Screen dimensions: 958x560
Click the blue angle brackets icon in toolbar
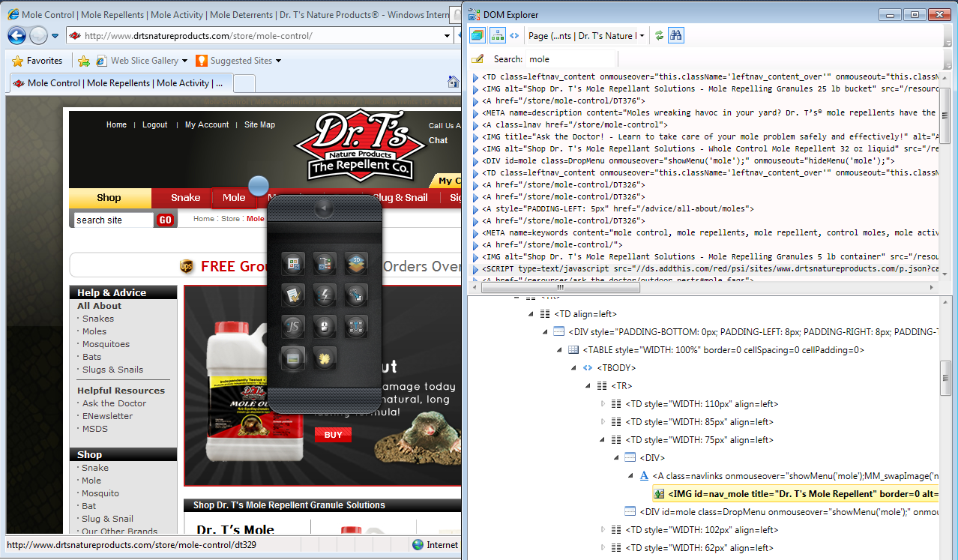(514, 35)
